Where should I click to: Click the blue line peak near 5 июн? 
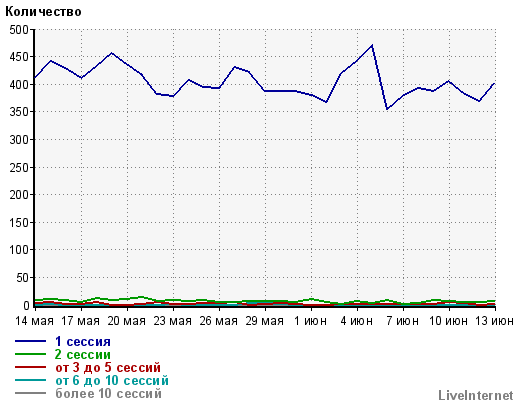pyautogui.click(x=372, y=45)
